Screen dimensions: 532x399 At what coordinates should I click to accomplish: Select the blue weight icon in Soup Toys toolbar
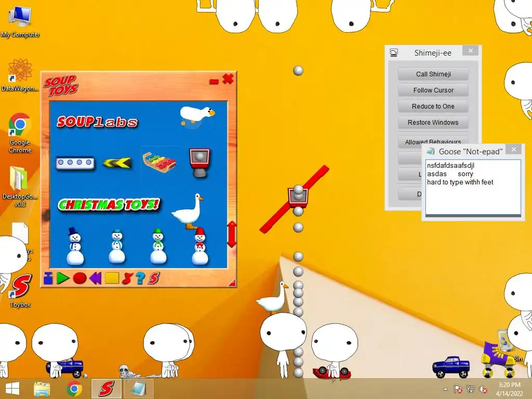click(x=48, y=278)
